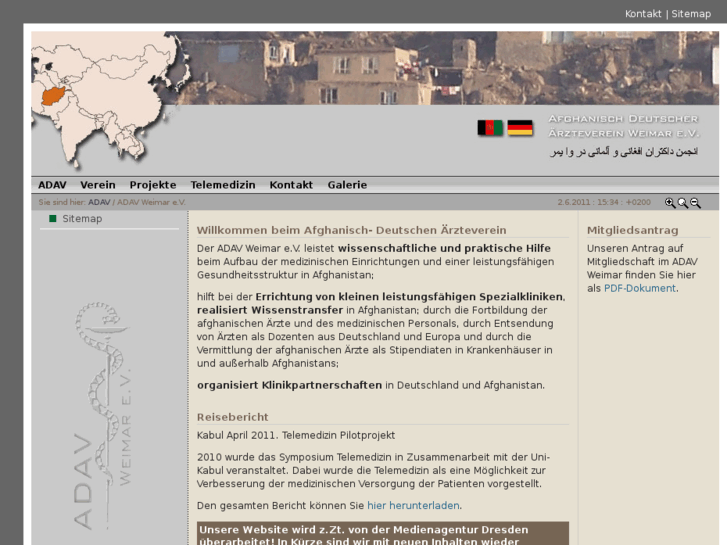Click the Persian script organization name
Screen dimensions: 727x545
point(624,152)
